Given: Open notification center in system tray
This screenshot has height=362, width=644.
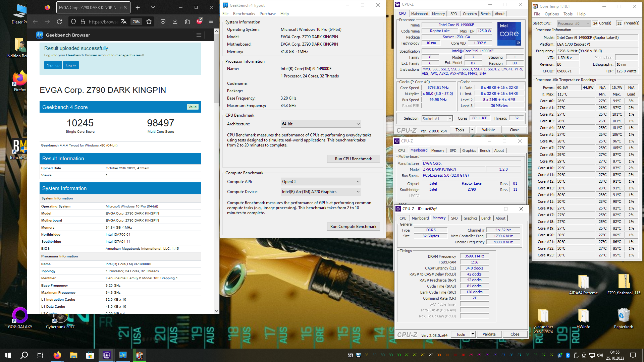Looking at the screenshot, I should (633, 355).
